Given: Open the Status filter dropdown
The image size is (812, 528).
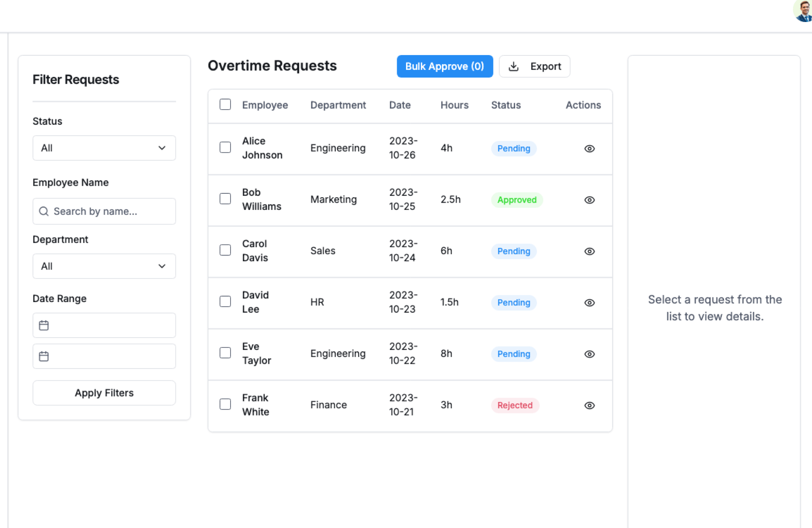Looking at the screenshot, I should point(104,148).
